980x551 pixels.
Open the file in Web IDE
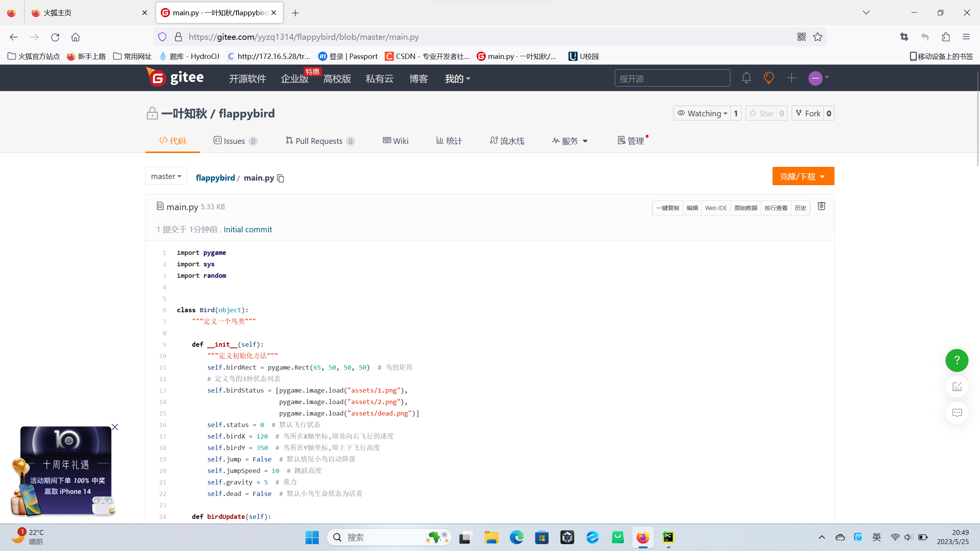click(716, 208)
